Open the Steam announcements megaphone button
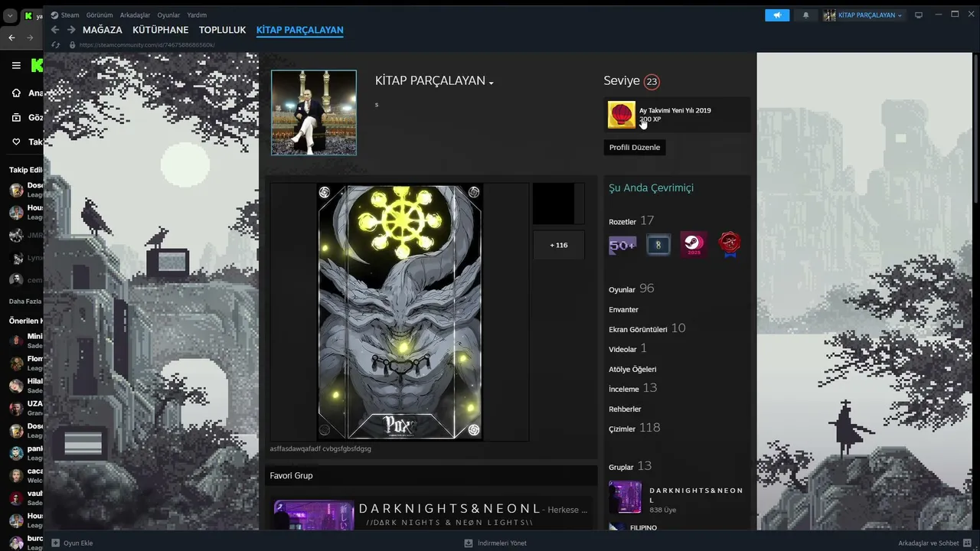Screen dimensions: 980x551 (x=777, y=15)
